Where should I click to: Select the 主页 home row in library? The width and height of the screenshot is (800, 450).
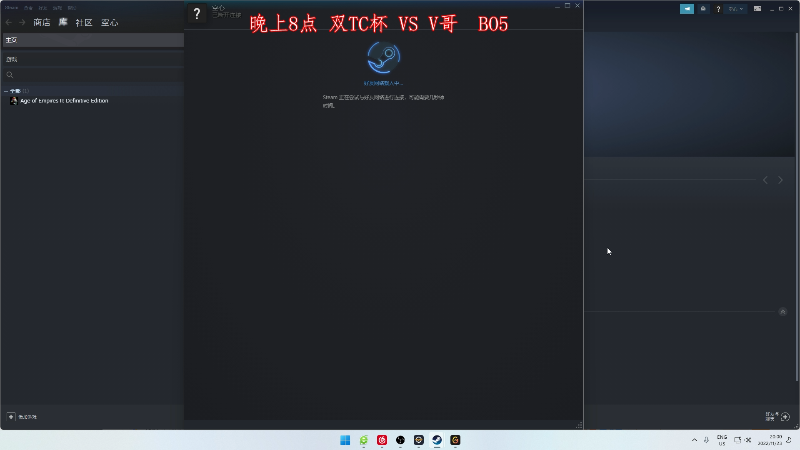92,40
